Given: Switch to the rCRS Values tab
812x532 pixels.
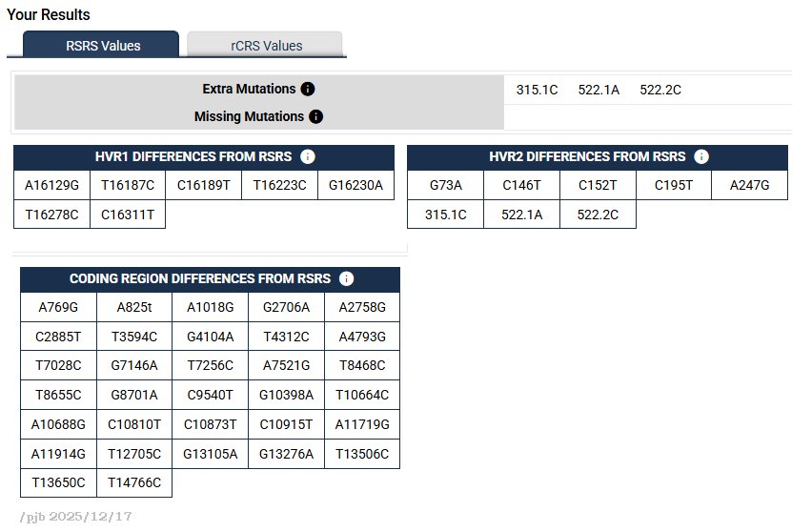Looking at the screenshot, I should (266, 45).
